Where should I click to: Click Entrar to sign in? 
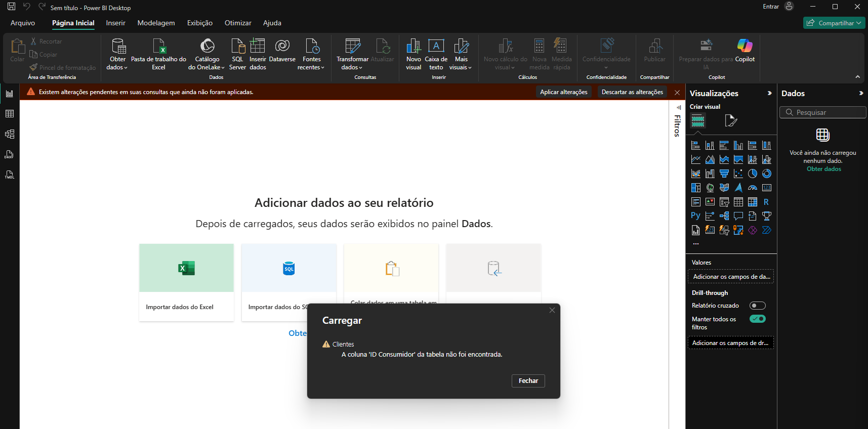[771, 7]
